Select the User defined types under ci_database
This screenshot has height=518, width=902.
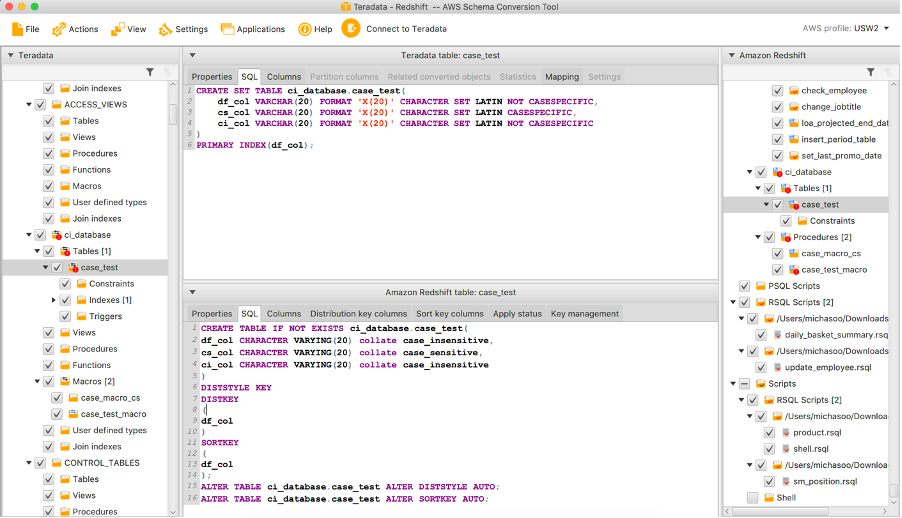click(x=109, y=431)
